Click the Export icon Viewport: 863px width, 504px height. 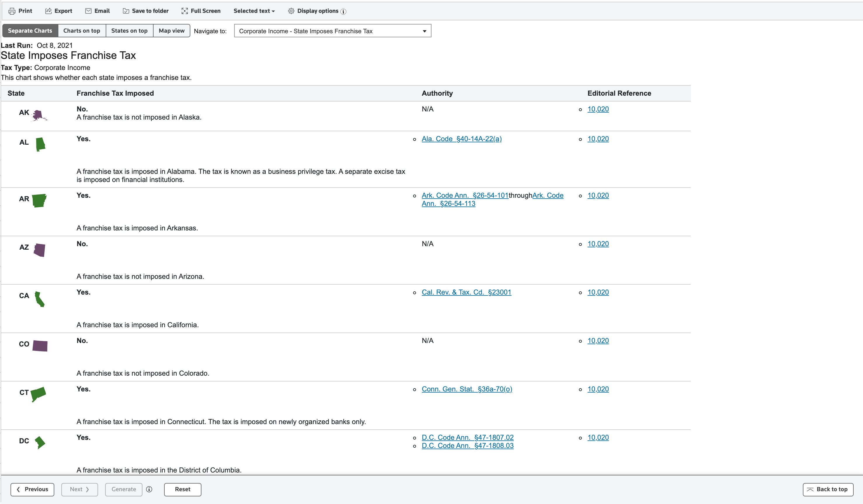48,11
